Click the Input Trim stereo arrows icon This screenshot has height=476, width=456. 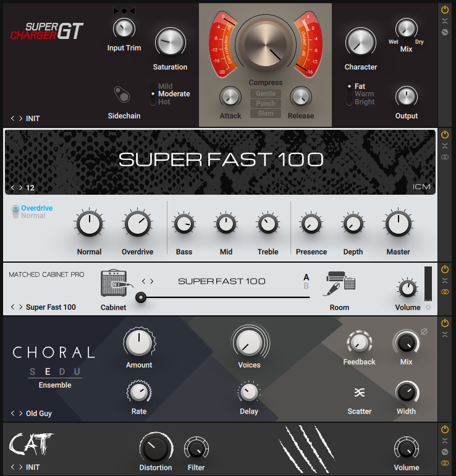click(124, 11)
